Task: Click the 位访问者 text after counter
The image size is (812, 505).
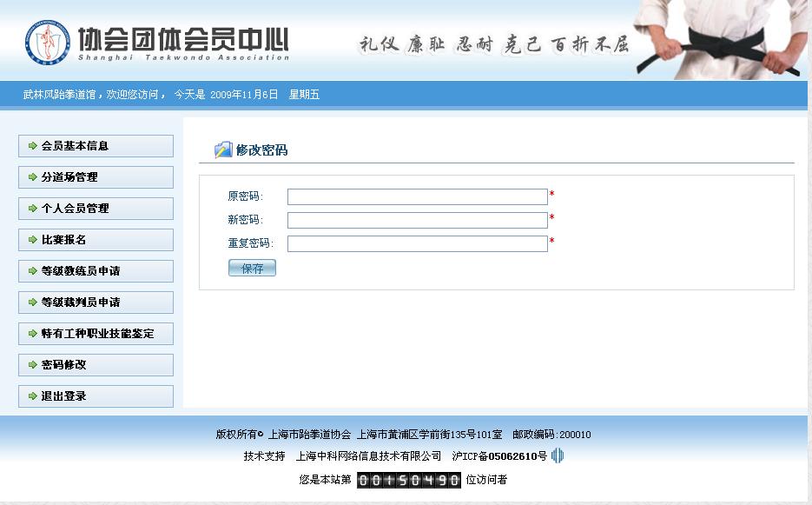Action: (x=486, y=480)
